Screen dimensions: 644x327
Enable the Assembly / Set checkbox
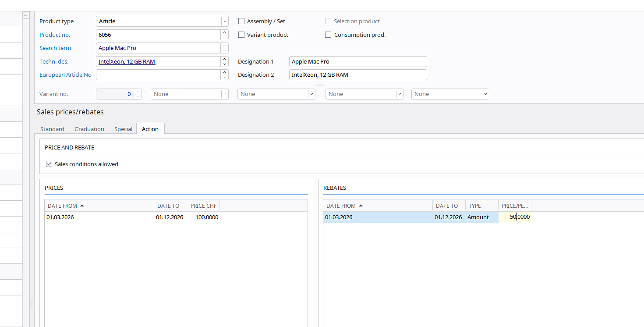click(241, 21)
